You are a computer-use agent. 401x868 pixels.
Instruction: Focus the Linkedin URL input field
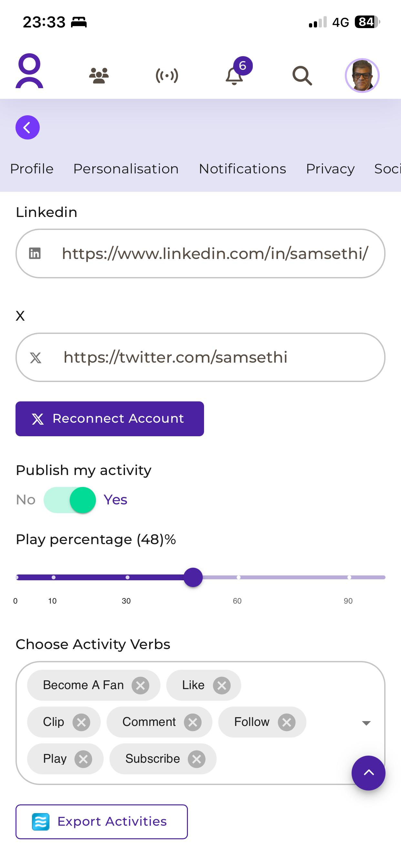click(x=215, y=253)
